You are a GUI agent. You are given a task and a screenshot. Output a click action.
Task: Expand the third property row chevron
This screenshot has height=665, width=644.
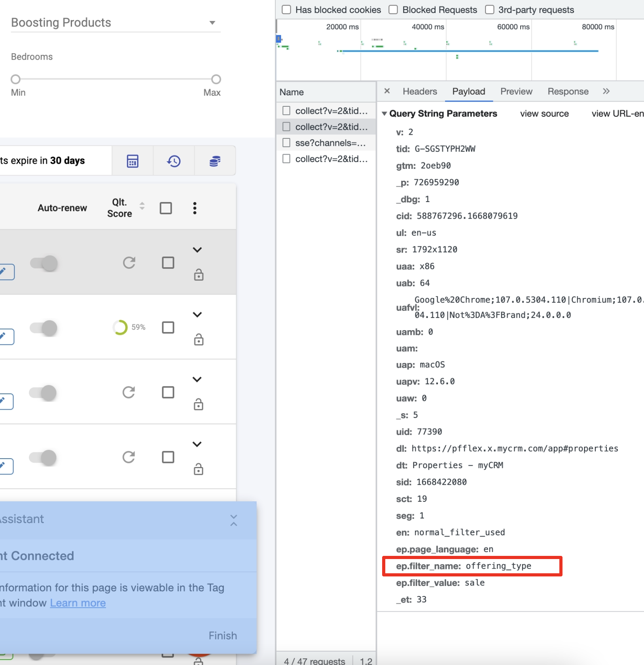click(x=197, y=379)
